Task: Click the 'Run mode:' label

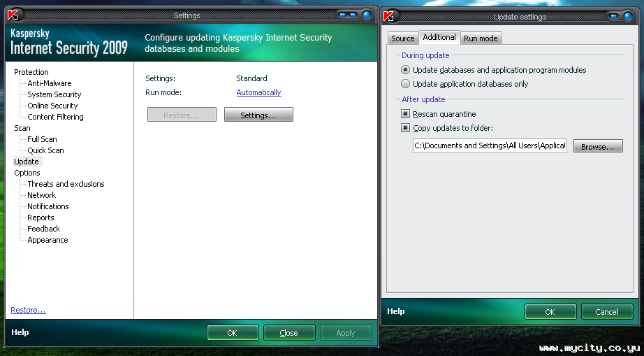Action: (163, 92)
